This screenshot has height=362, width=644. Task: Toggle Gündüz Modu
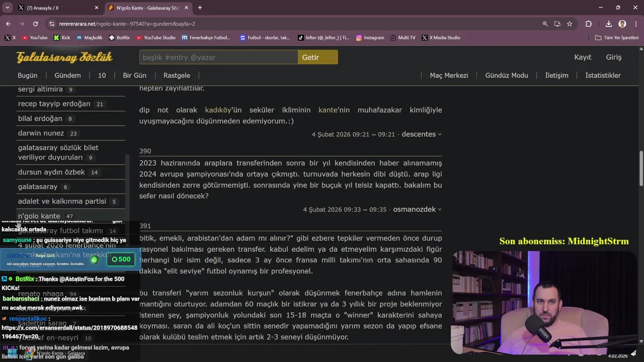(x=507, y=75)
